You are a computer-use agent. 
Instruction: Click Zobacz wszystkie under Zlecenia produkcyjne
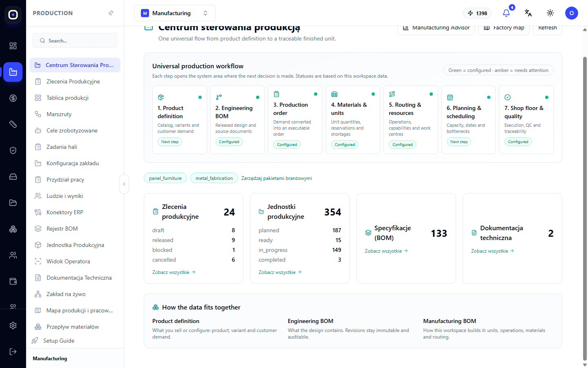click(x=174, y=272)
